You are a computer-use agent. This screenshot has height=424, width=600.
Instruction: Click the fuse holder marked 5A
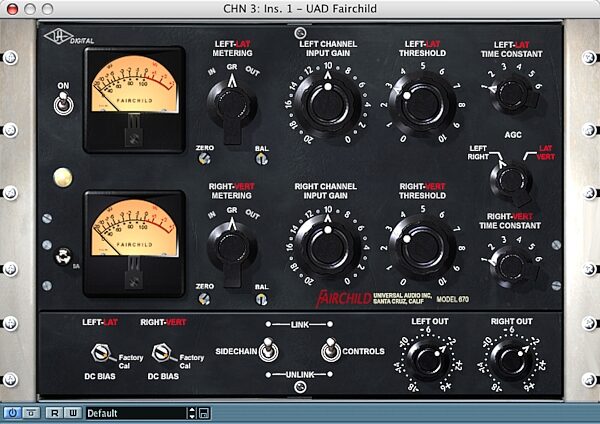click(x=63, y=256)
